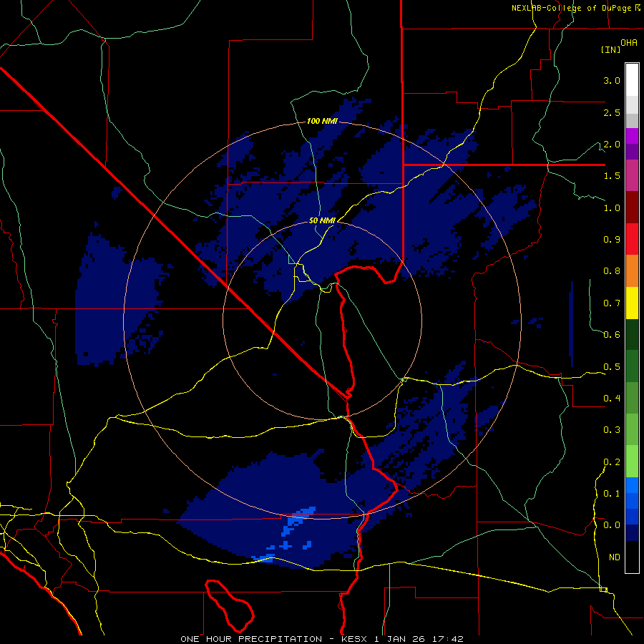The image size is (644, 644).
Task: Click the 0.6 legend value
Action: [612, 335]
